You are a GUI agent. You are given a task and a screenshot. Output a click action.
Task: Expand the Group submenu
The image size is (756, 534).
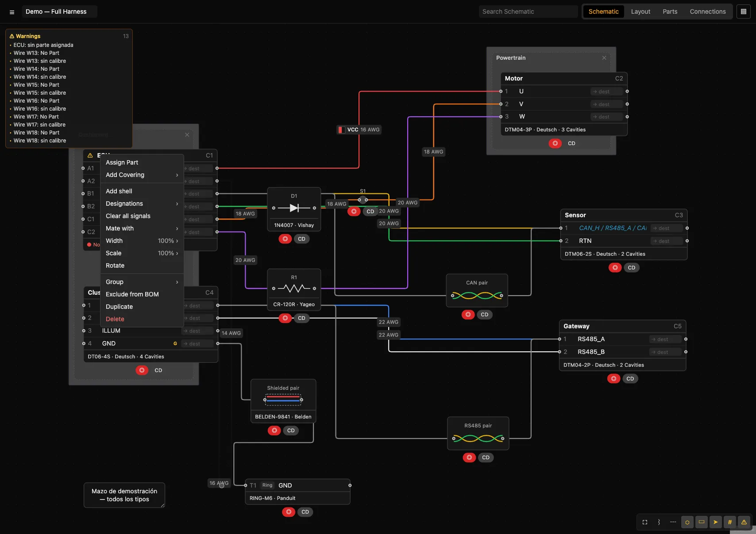pos(142,282)
